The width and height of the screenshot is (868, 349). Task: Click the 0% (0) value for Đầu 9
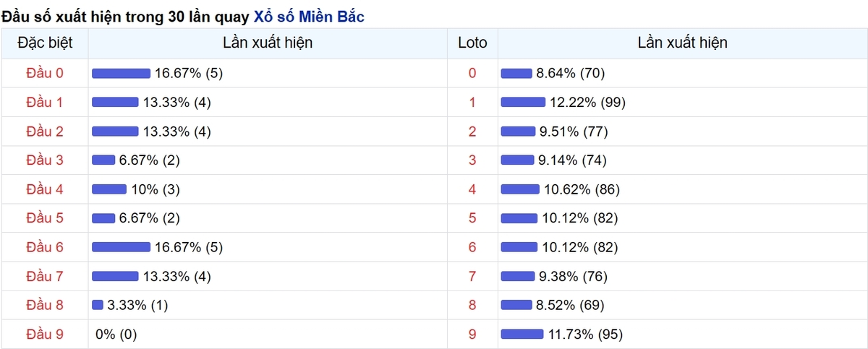(x=116, y=334)
